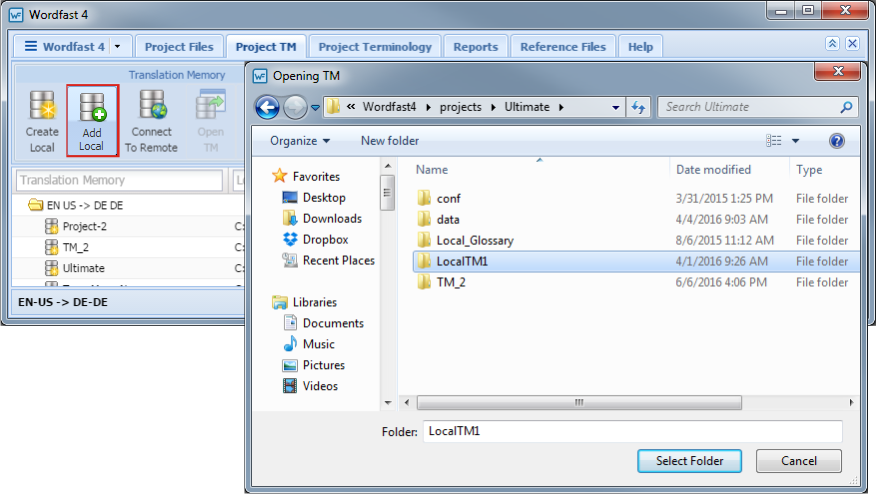876x494 pixels.
Task: Click the Select Folder button
Action: (689, 461)
